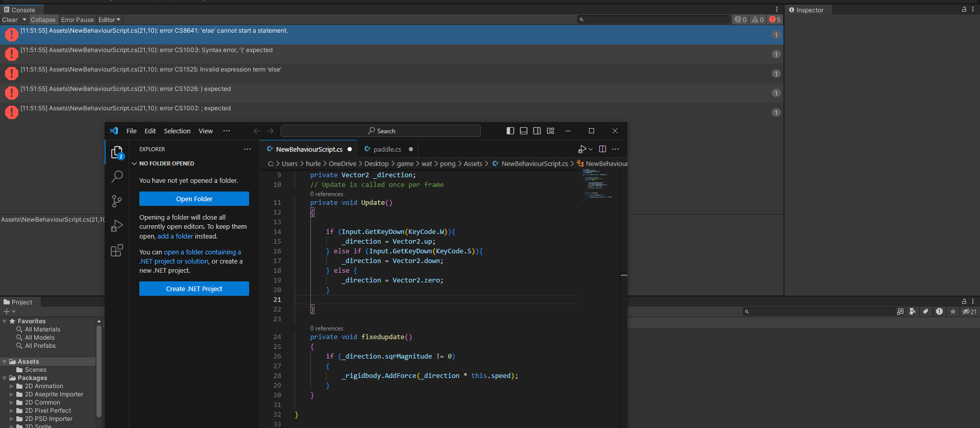980x428 pixels.
Task: Go back in VS Code navigation
Action: click(x=257, y=131)
